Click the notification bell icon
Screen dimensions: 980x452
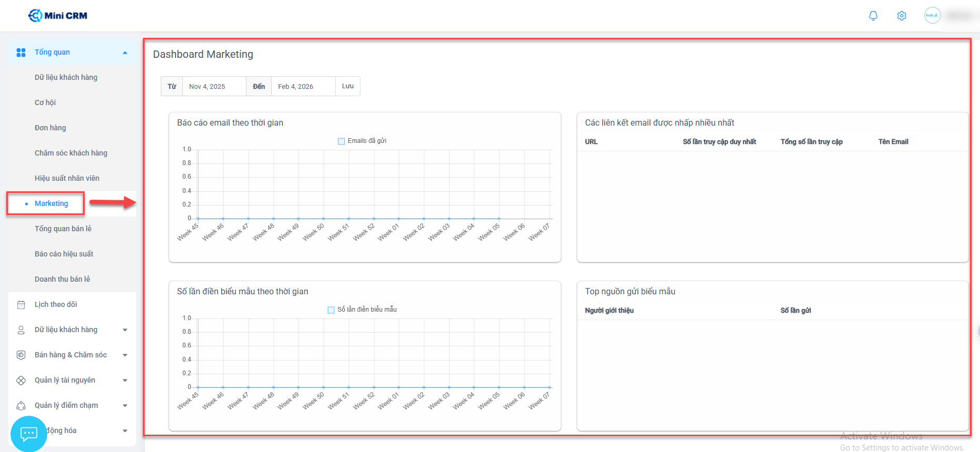873,16
